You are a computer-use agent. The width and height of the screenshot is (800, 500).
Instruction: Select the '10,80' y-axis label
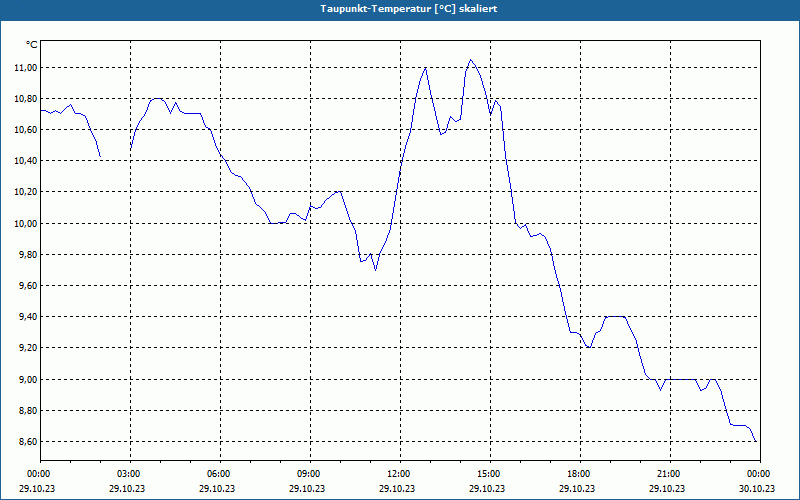[x=27, y=99]
